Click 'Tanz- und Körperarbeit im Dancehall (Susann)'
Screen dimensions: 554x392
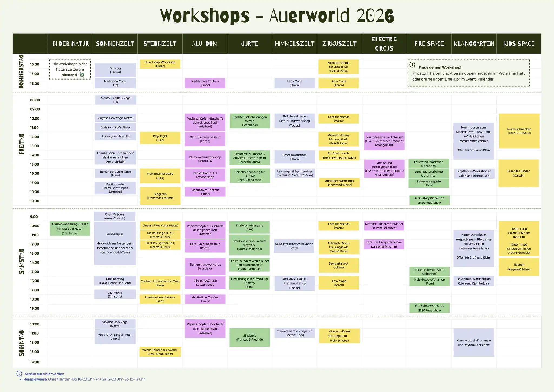coord(384,244)
